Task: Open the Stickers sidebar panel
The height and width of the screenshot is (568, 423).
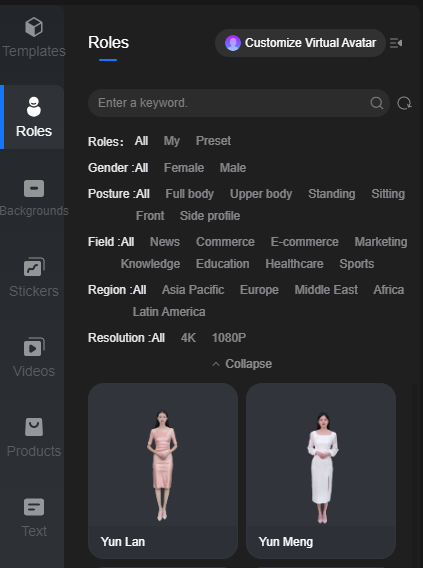Action: (34, 278)
